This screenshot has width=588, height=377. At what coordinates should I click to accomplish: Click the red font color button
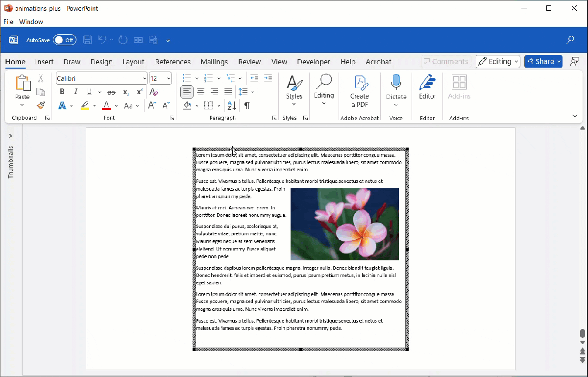(106, 105)
